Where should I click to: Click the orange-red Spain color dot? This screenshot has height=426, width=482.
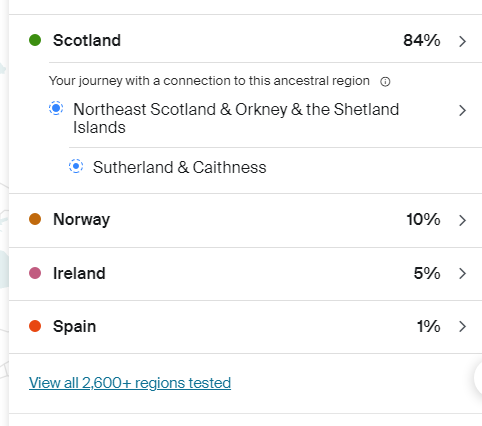(x=35, y=326)
